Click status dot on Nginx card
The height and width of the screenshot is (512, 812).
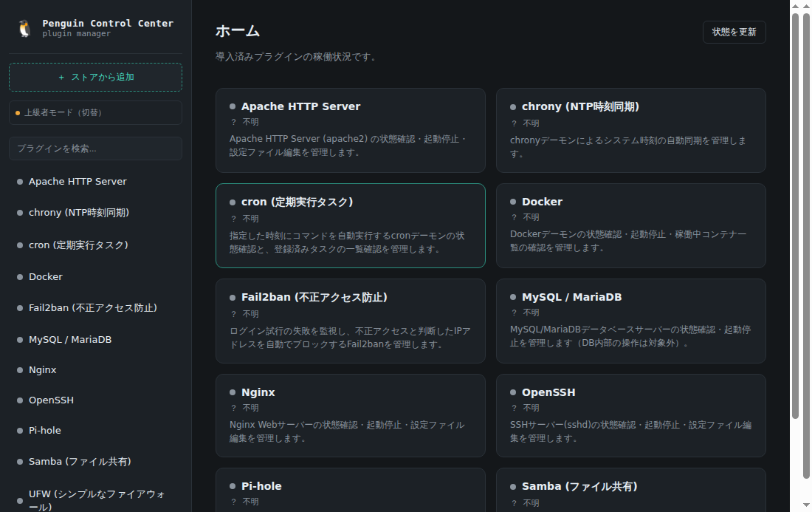(233, 392)
